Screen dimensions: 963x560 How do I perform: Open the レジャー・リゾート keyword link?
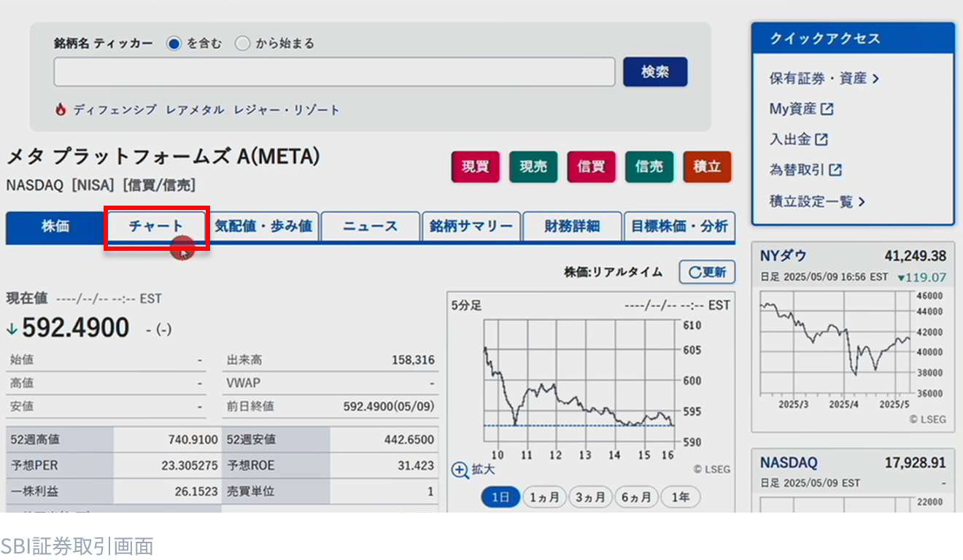coord(287,110)
